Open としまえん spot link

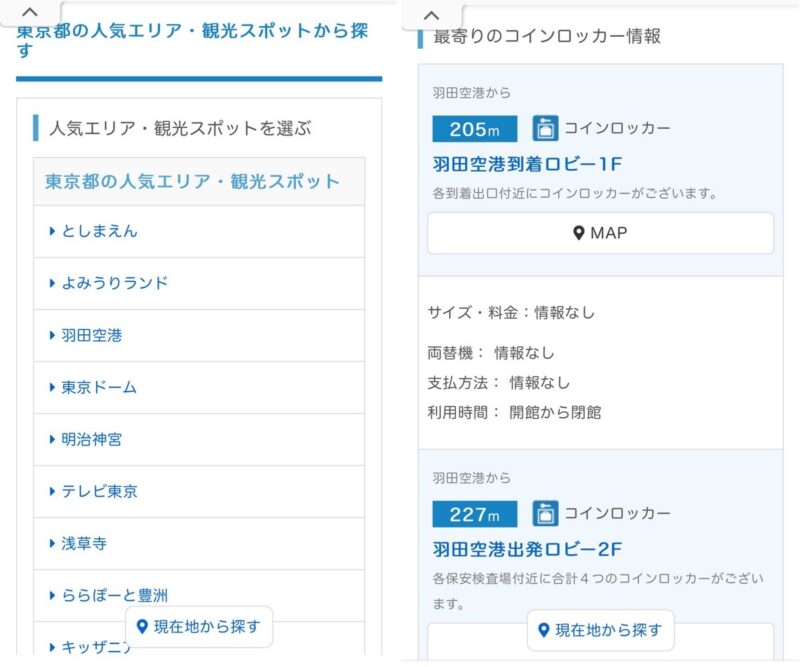point(99,231)
